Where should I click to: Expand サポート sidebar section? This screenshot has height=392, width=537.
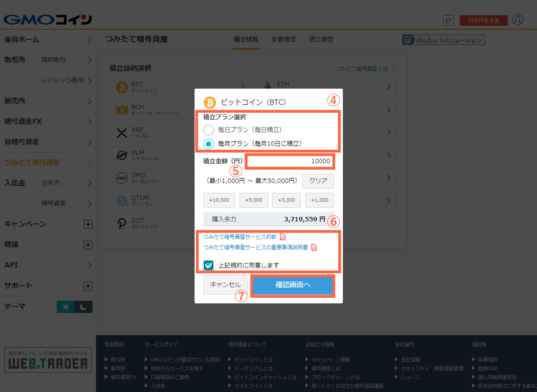88,286
